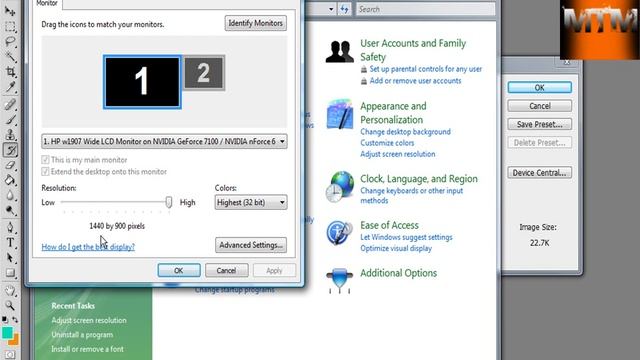Image resolution: width=640 pixels, height=360 pixels.
Task: Select the Dodge tool
Action: coord(10,210)
